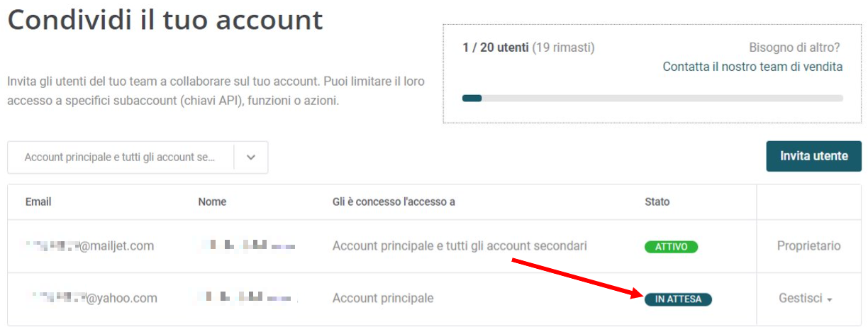Open the Contatta il nostro team di vendita link

(752, 67)
